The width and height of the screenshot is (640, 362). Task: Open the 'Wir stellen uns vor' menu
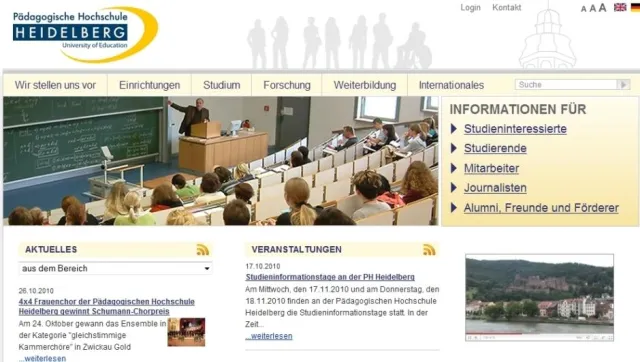(55, 85)
